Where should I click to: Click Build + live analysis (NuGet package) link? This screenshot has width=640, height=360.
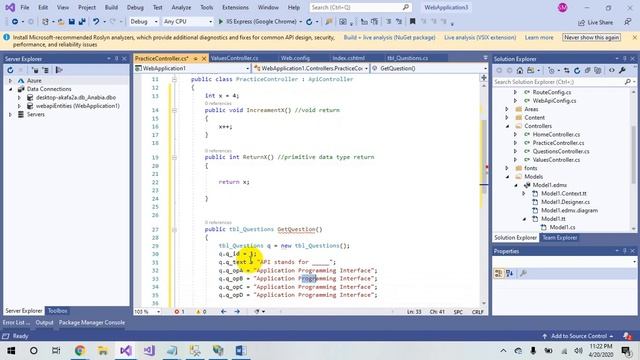click(x=389, y=37)
